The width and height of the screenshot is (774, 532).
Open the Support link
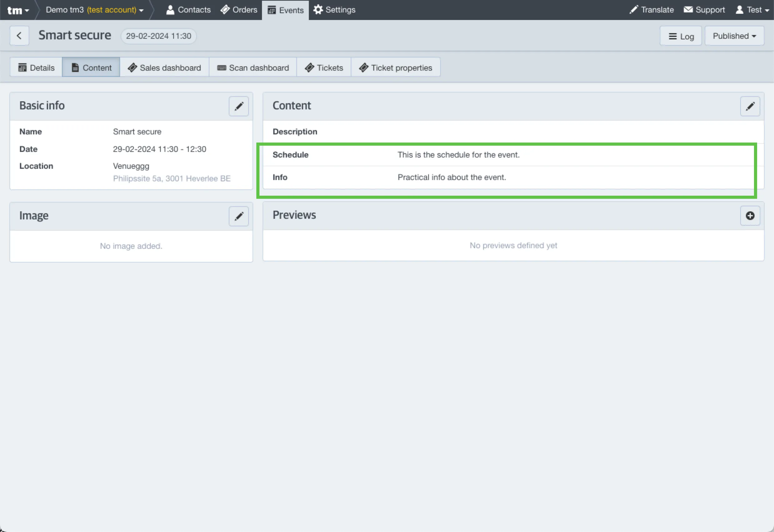(x=704, y=10)
